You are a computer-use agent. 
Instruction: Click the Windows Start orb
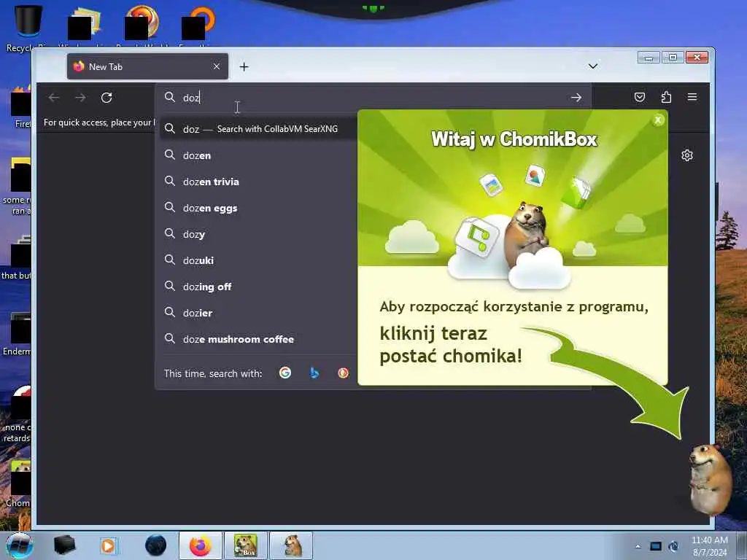(x=20, y=546)
